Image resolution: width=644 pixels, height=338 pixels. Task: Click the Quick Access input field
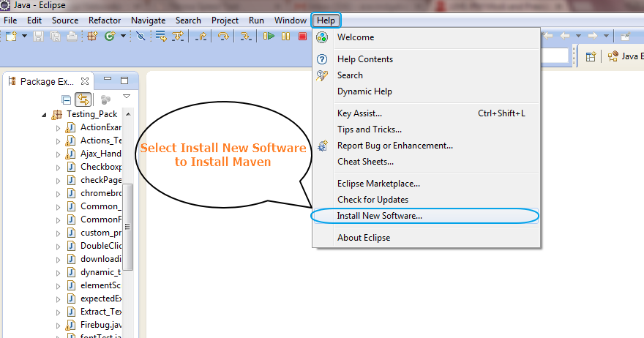[555, 56]
